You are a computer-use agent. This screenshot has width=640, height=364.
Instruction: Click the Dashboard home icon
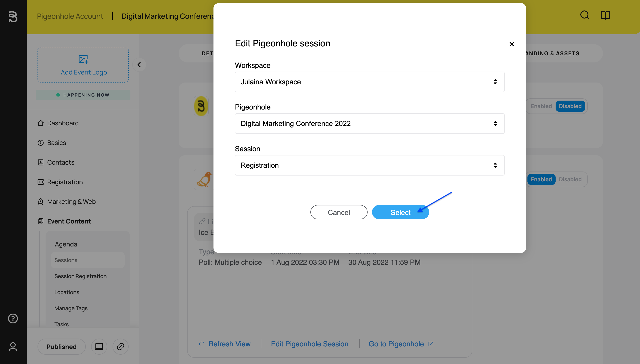click(x=41, y=123)
